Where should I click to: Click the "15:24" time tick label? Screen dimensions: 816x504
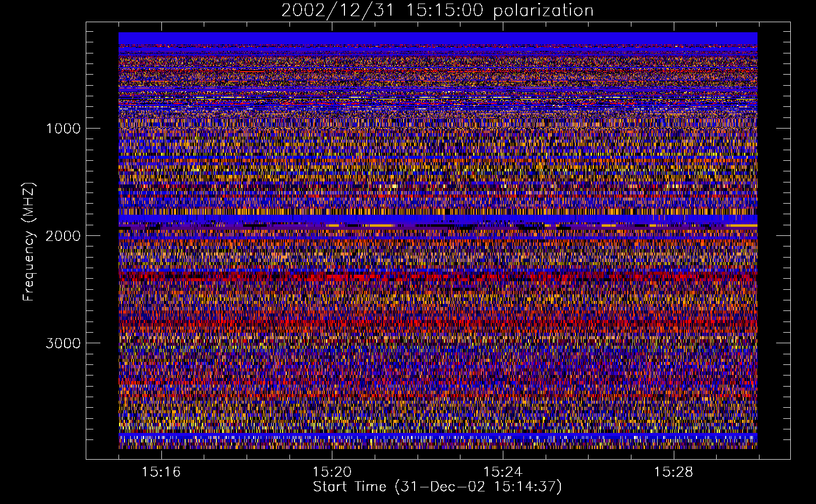(x=503, y=472)
